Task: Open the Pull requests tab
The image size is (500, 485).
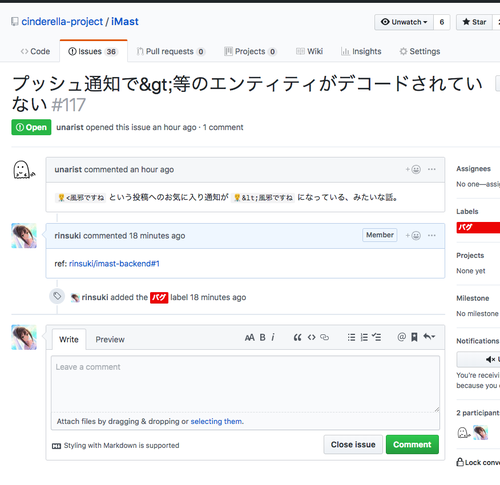Action: [171, 51]
